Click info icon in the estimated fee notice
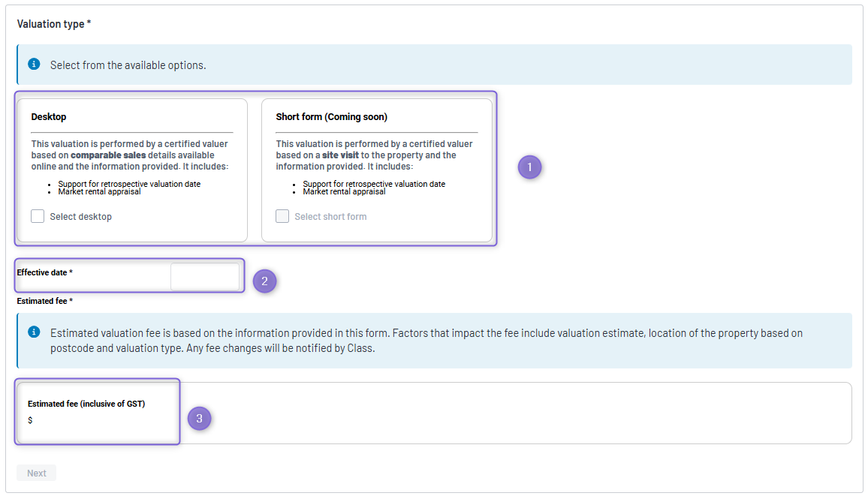This screenshot has width=868, height=496. coord(34,332)
